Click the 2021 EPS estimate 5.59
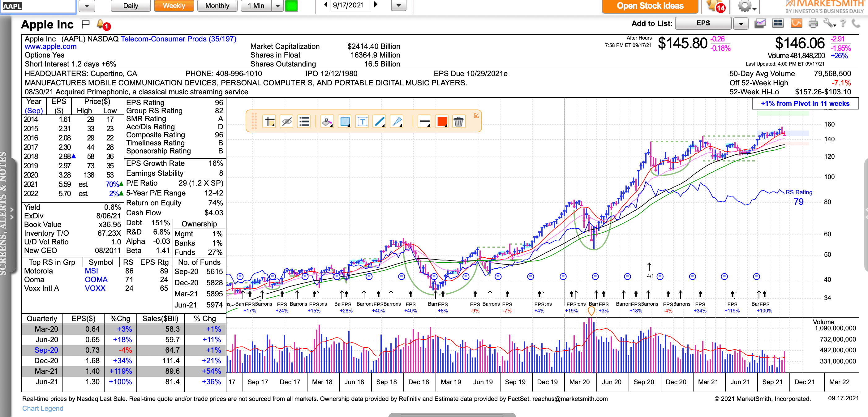868x417 pixels. [64, 184]
